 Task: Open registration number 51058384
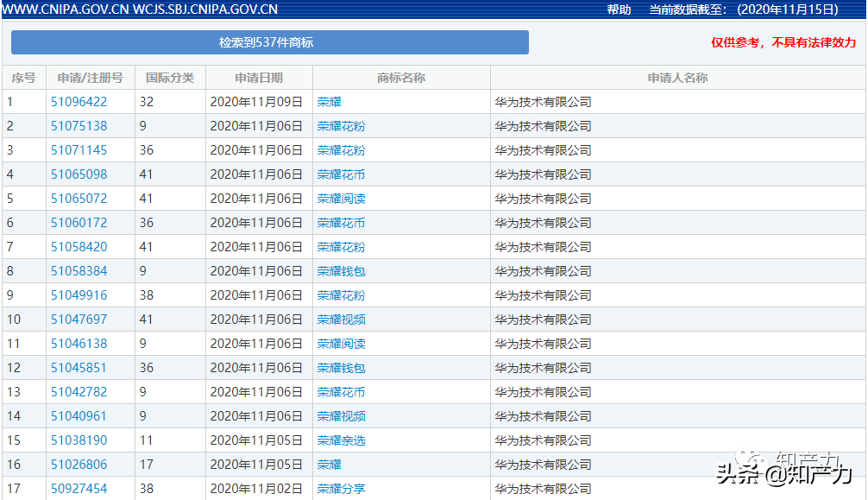(79, 271)
